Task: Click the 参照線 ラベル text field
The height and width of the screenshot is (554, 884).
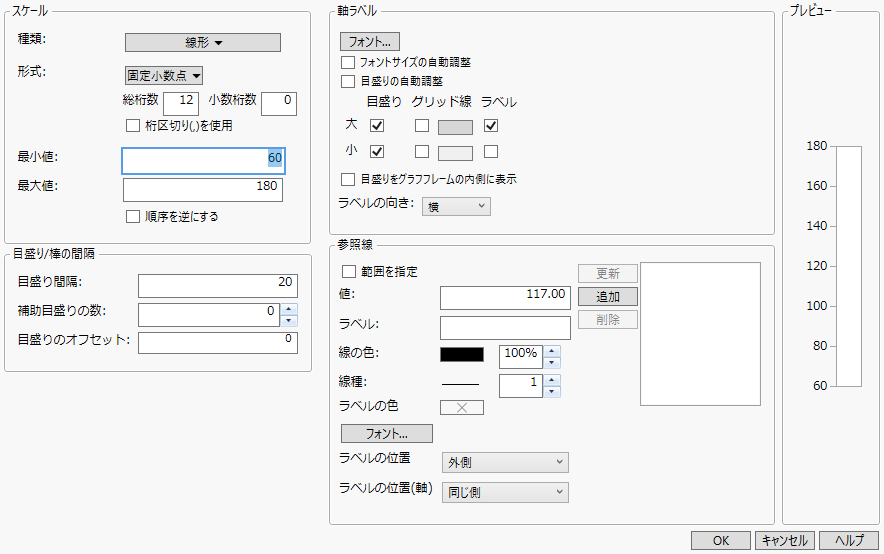Action: pos(505,327)
